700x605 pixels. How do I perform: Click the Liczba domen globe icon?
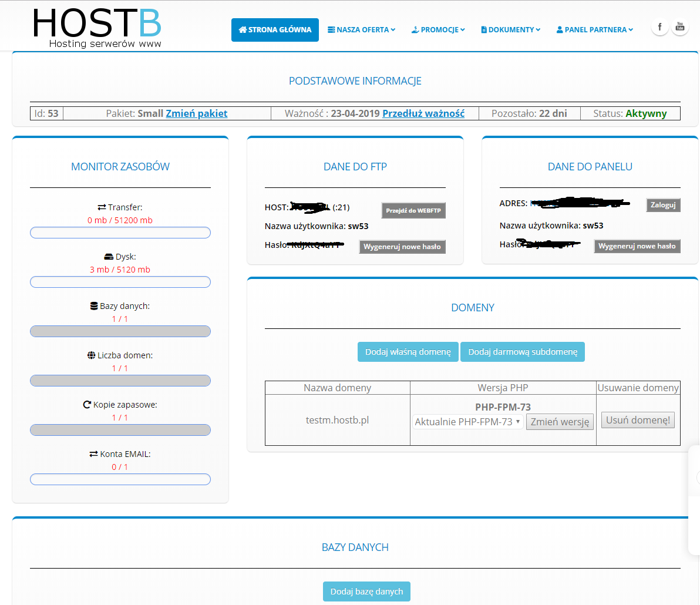(x=91, y=355)
